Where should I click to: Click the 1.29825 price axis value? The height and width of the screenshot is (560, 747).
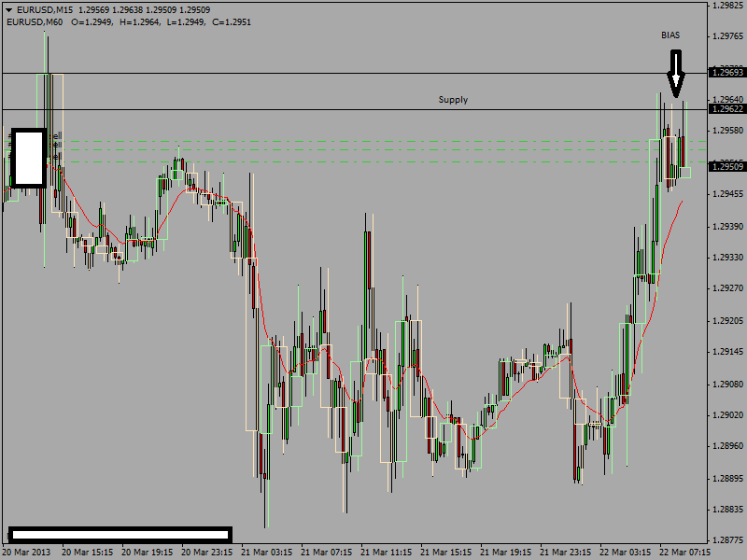[x=729, y=6]
